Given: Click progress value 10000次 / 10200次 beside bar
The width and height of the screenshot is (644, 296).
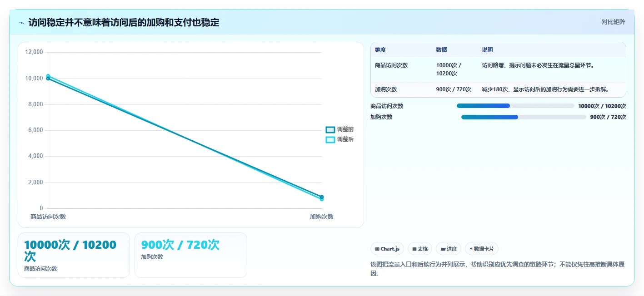Looking at the screenshot, I should point(602,106).
